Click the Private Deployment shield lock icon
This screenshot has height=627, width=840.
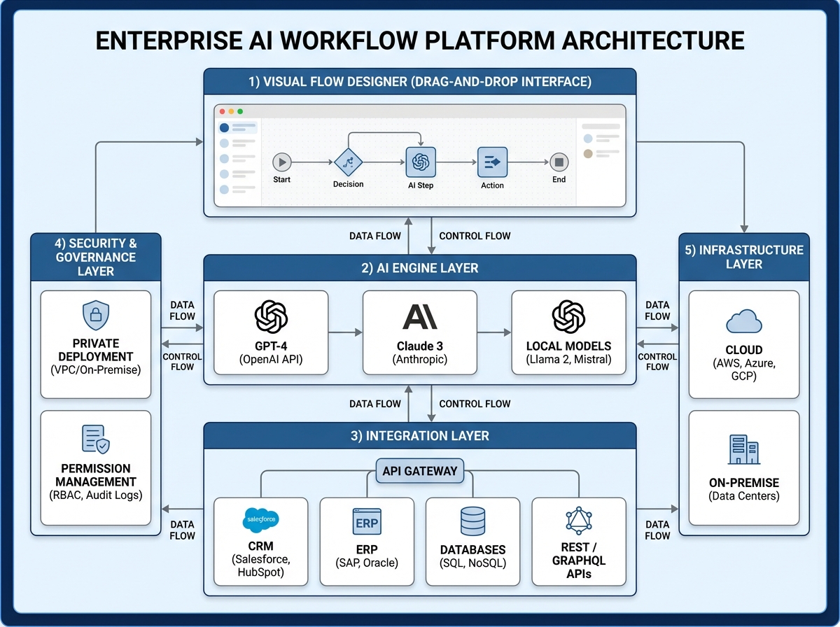[x=95, y=316]
